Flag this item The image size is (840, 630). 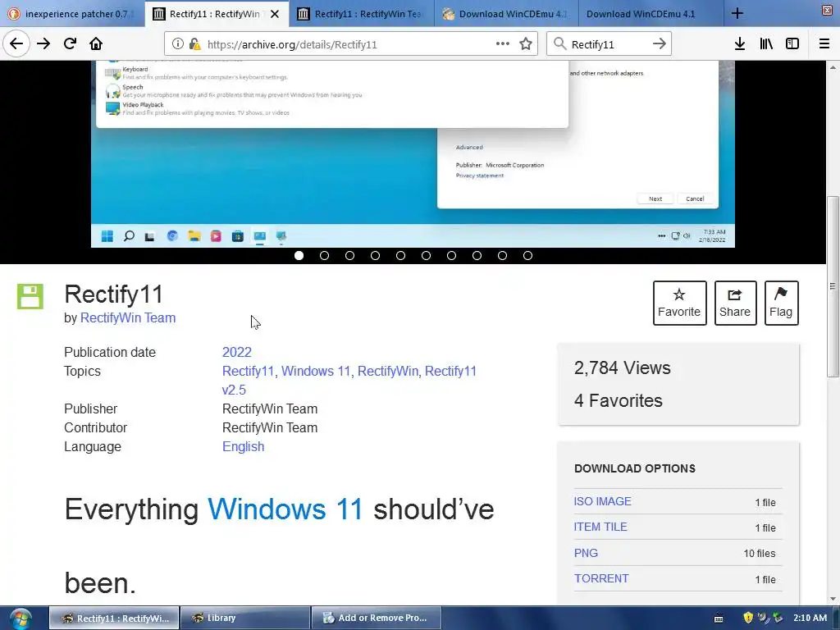(781, 303)
